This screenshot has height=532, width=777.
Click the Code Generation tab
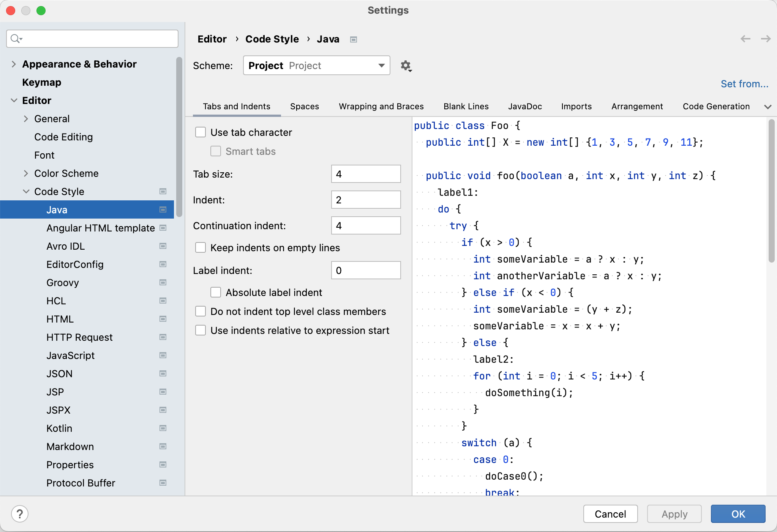tap(717, 106)
